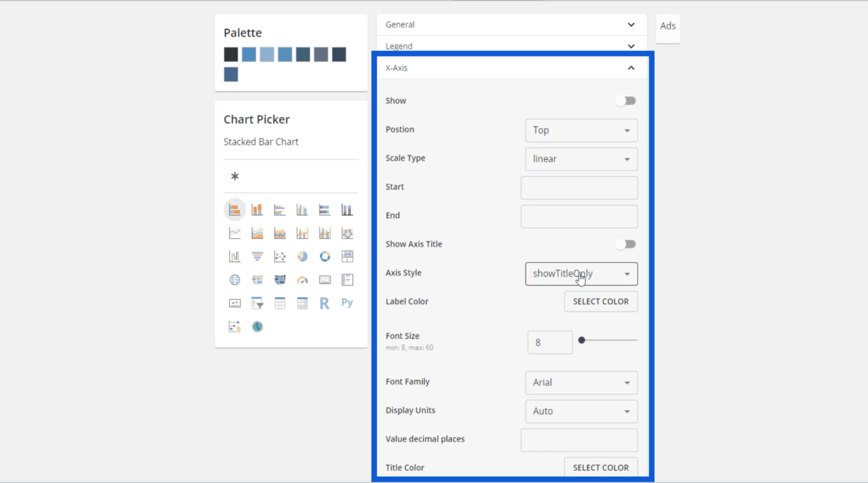Screen dimensions: 868x483
Task: Choose the clustered column chart icon
Action: (x=302, y=210)
